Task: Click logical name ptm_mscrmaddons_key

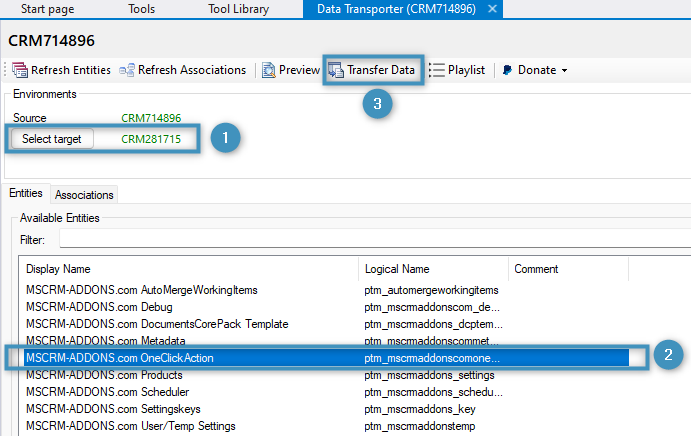Action: click(x=420, y=409)
